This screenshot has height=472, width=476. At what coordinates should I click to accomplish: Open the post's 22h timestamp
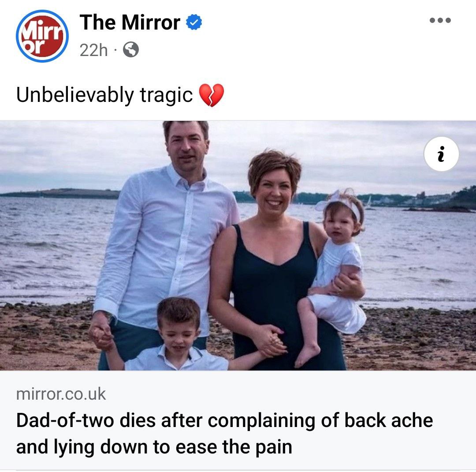click(93, 50)
